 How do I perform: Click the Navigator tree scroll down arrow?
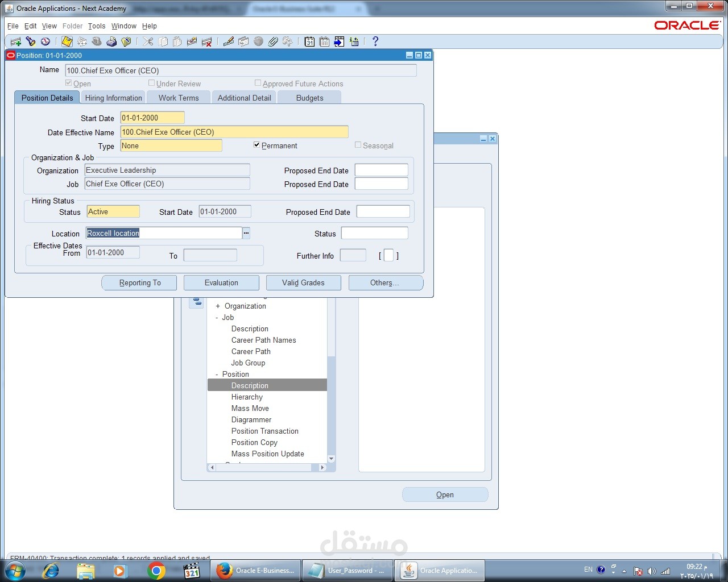coord(332,459)
